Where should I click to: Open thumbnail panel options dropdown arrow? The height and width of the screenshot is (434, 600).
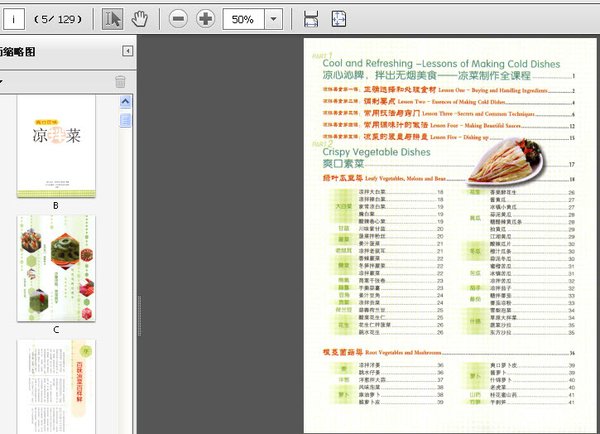tap(2, 82)
